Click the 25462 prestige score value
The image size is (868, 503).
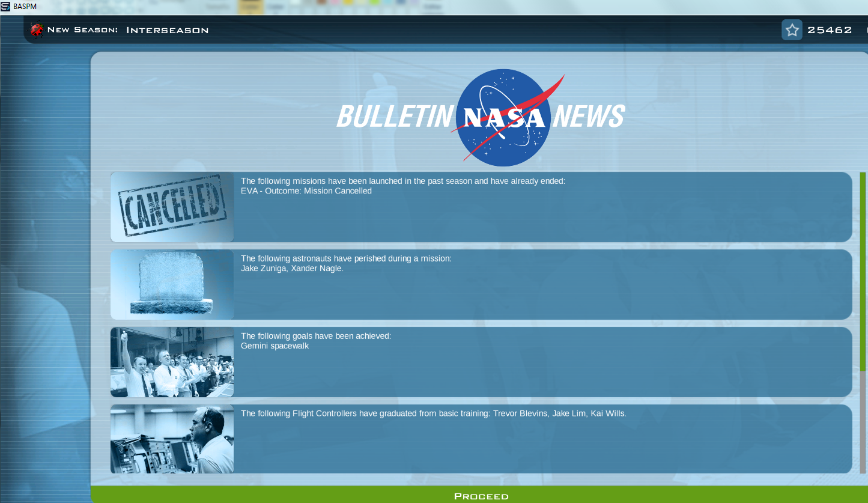tap(830, 30)
